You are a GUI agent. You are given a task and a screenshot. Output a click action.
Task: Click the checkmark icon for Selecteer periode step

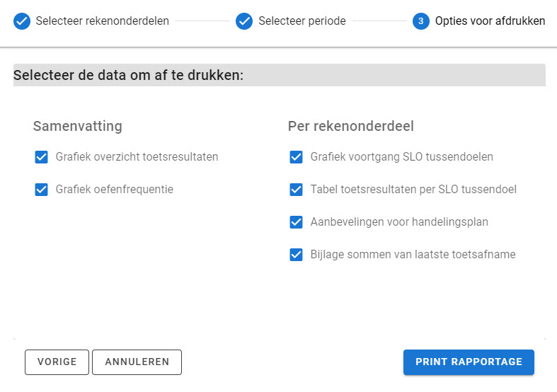[x=244, y=21]
